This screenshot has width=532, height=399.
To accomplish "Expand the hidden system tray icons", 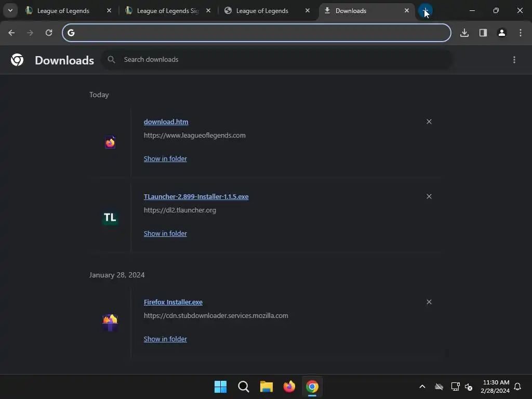I will pyautogui.click(x=422, y=387).
